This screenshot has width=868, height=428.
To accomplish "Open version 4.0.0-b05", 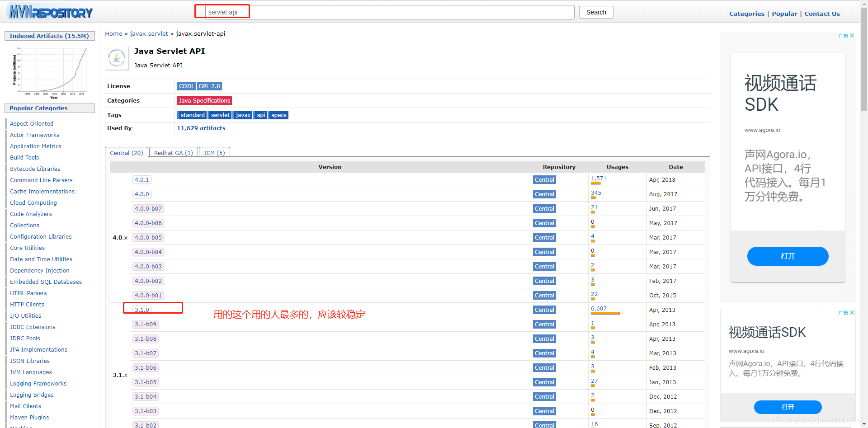I will [x=148, y=238].
